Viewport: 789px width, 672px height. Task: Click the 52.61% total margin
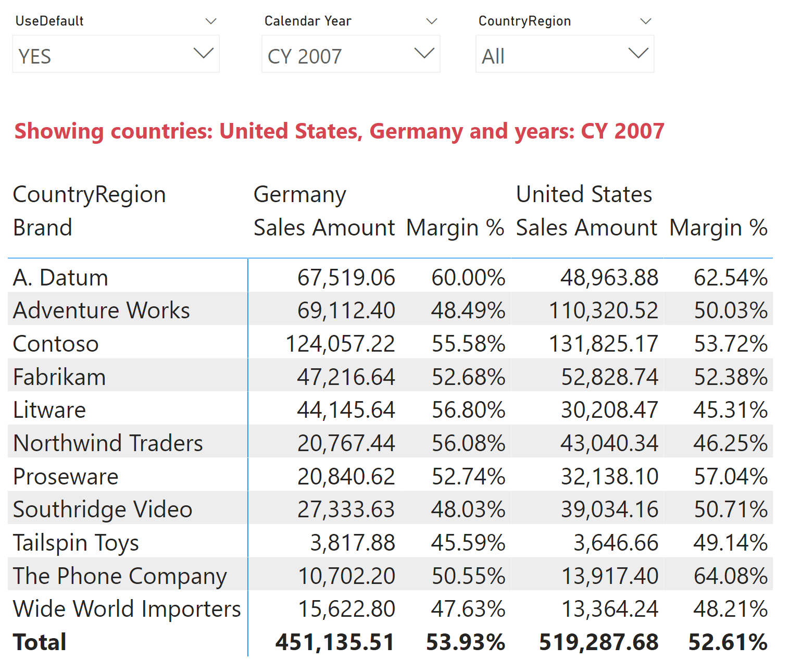[728, 642]
